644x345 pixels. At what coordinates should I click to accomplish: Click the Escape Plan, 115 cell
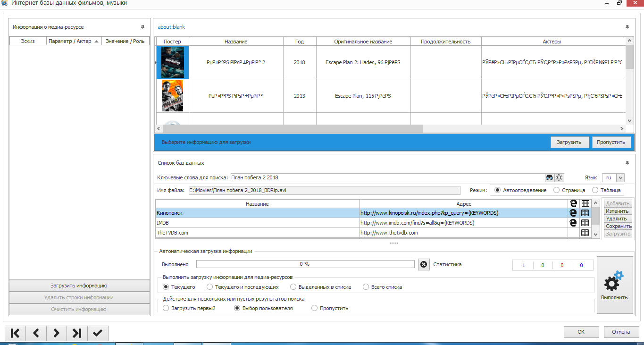coord(363,96)
